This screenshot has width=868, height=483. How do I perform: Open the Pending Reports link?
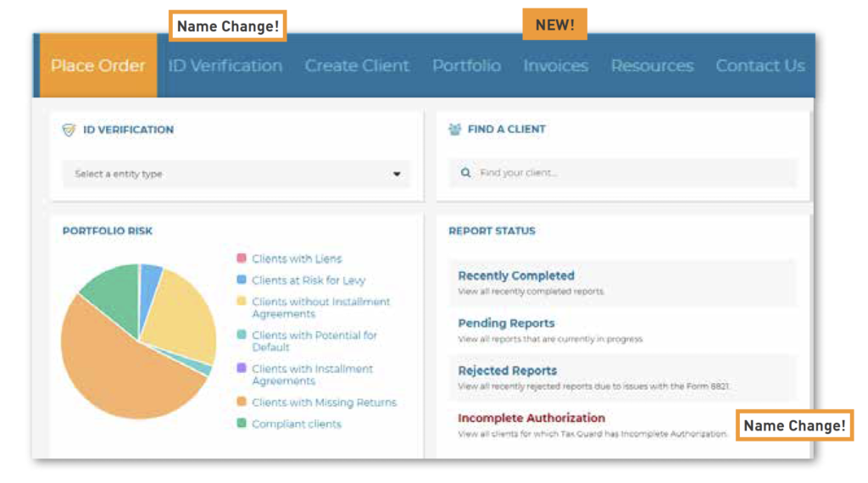pos(506,324)
